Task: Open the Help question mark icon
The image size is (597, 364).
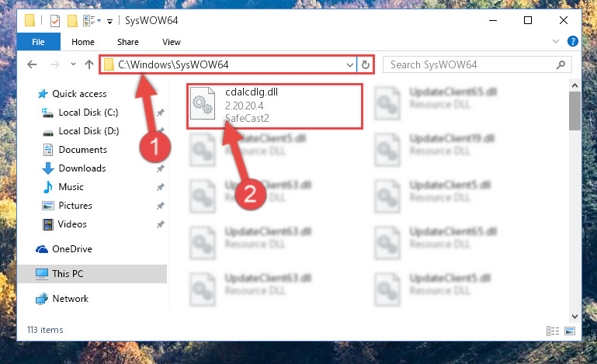Action: (572, 41)
